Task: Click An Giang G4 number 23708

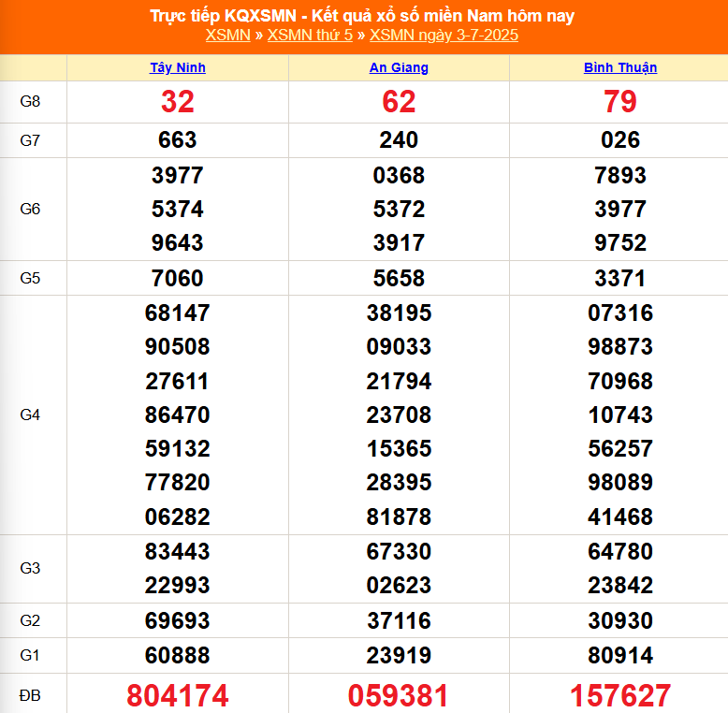Action: pos(399,415)
